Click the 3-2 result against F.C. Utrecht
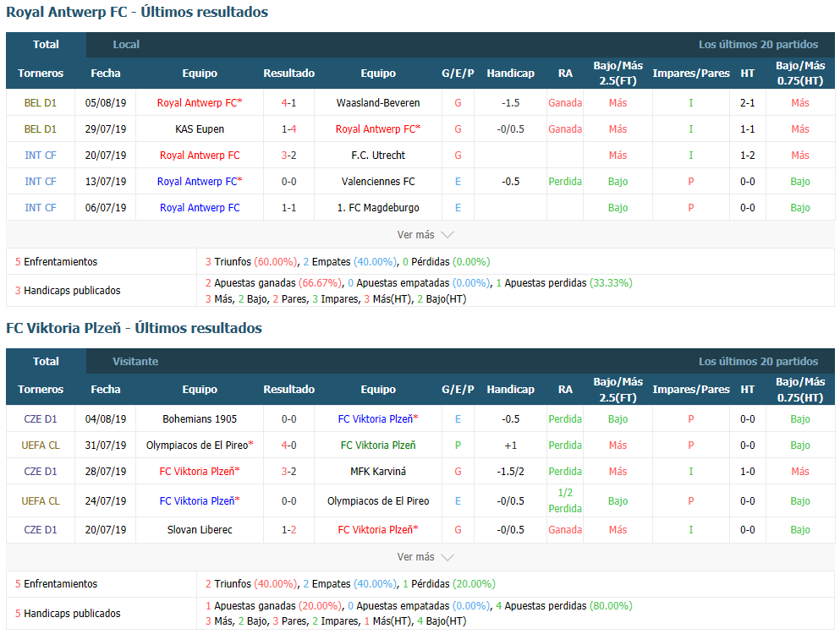The image size is (840, 634). click(x=288, y=156)
